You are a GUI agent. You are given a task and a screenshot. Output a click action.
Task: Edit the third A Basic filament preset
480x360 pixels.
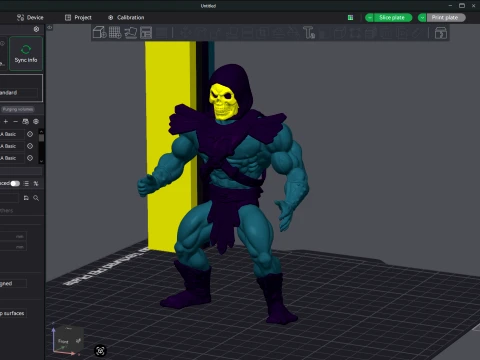coord(30,158)
